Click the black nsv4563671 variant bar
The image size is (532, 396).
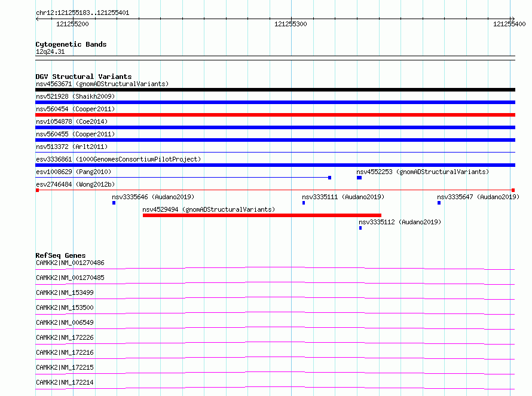pyautogui.click(x=275, y=90)
